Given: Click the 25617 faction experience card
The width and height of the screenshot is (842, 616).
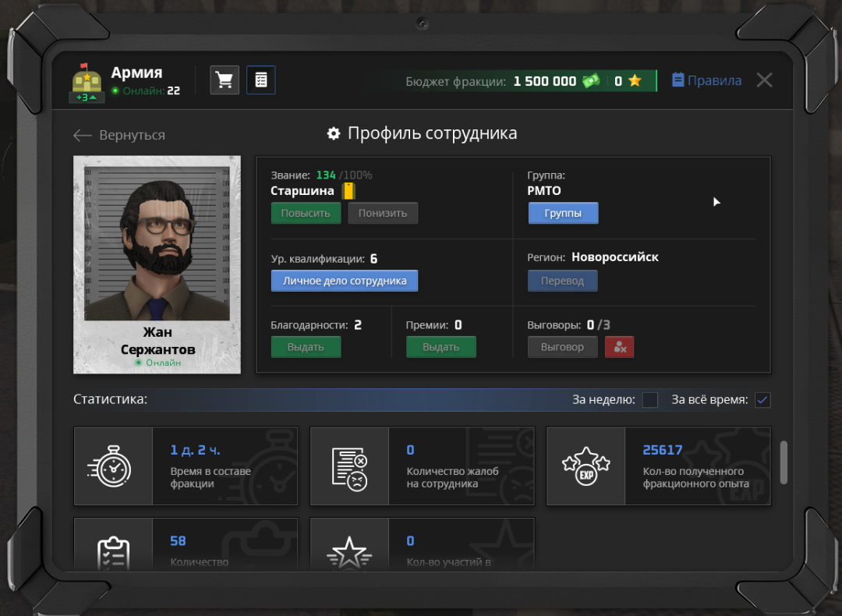Looking at the screenshot, I should pos(658,466).
